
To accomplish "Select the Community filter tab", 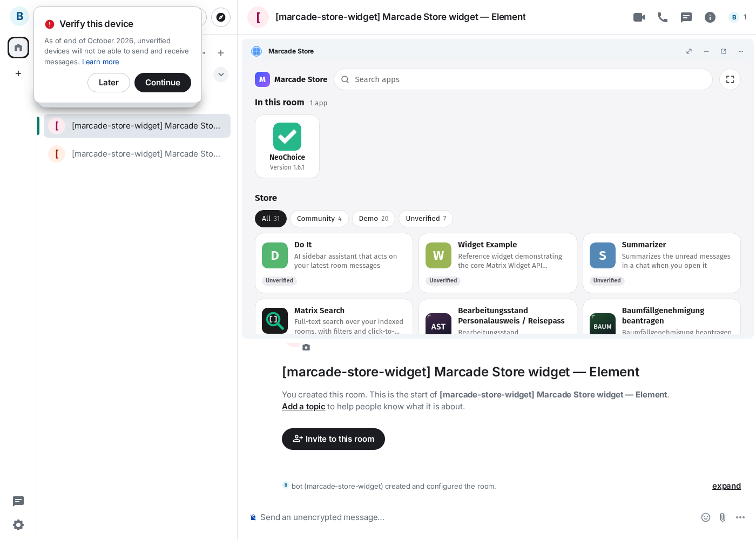I will 319,219.
